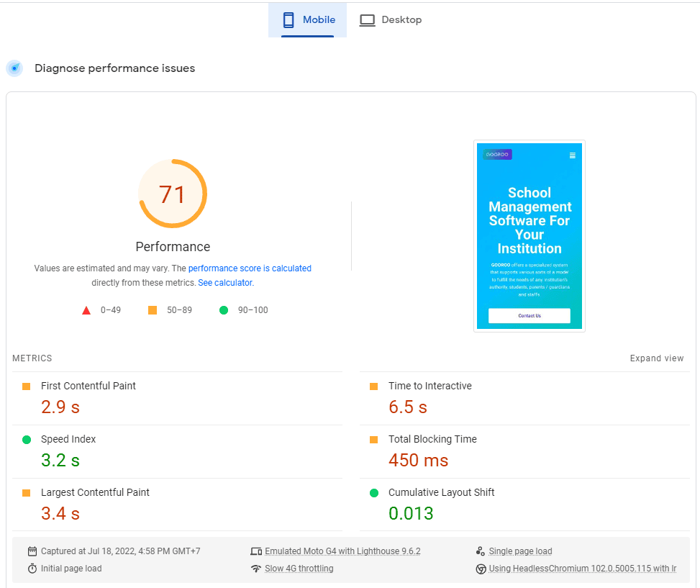The height and width of the screenshot is (588, 700).
Task: Click the Total Blocking Time metric
Action: [432, 440]
